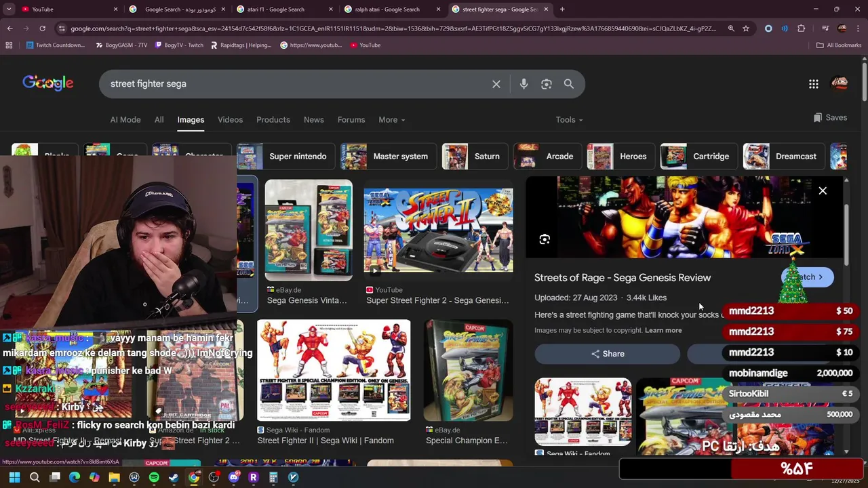Screen dimensions: 868x488
Task: Expand the Tools dropdown
Action: [x=569, y=120]
